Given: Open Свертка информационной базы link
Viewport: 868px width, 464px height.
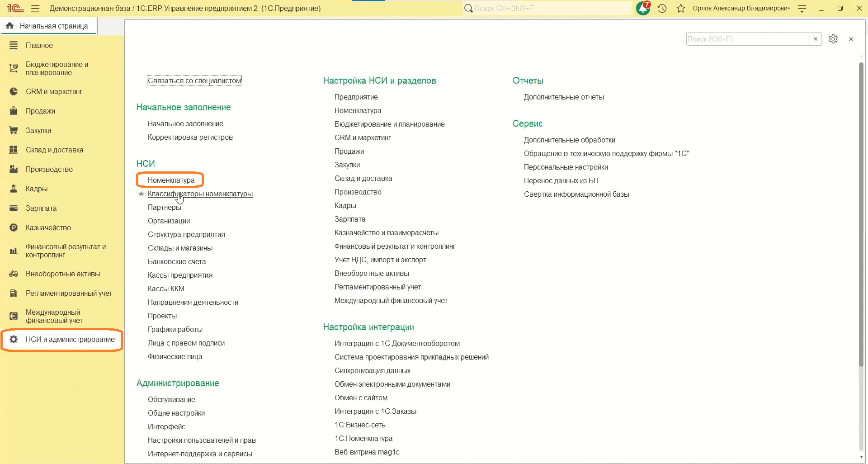Looking at the screenshot, I should 576,194.
